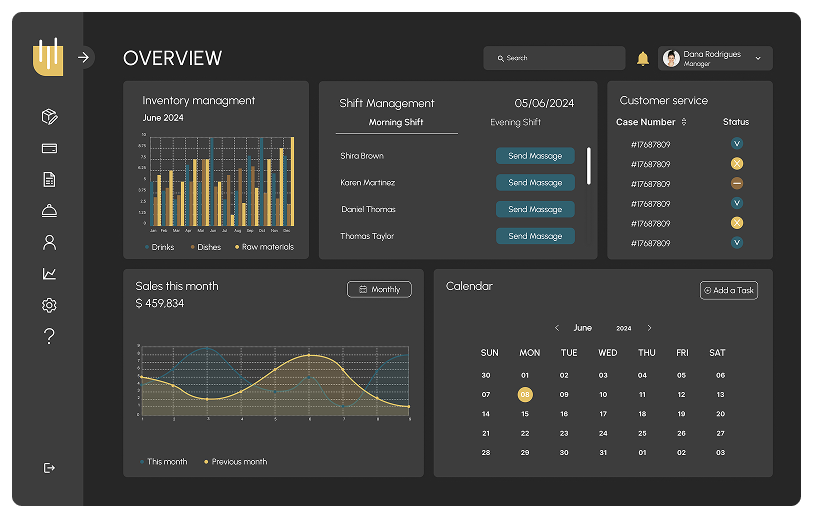813x518 pixels.
Task: Click the notification bell icon
Action: coord(642,59)
